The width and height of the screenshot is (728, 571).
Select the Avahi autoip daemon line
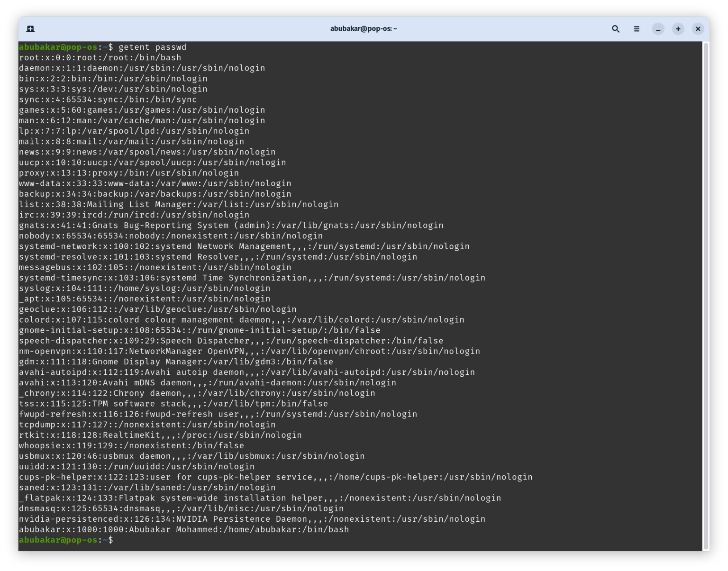pyautogui.click(x=247, y=372)
